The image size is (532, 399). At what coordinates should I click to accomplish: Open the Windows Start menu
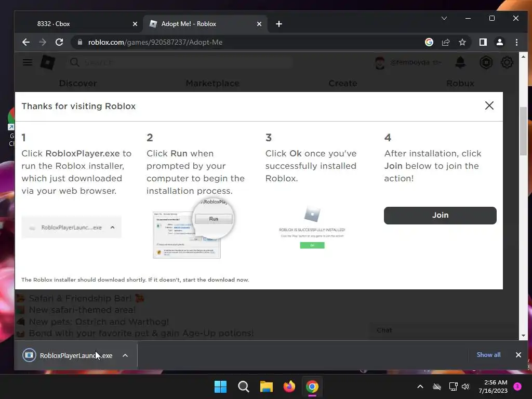pos(220,387)
